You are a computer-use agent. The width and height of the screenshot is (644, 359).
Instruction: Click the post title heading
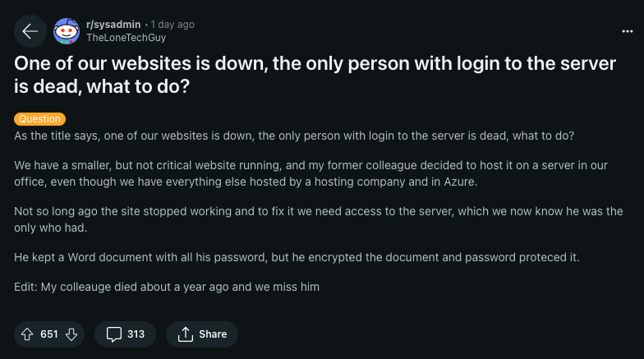[315, 74]
